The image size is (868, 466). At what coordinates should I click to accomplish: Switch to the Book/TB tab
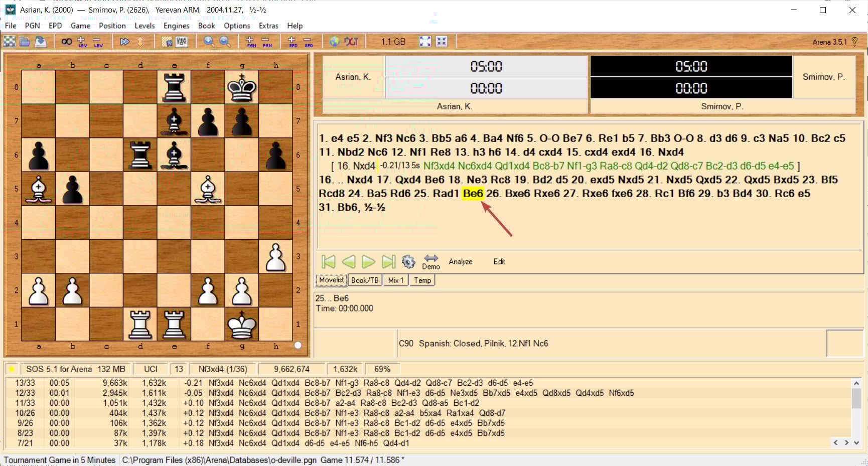point(365,280)
